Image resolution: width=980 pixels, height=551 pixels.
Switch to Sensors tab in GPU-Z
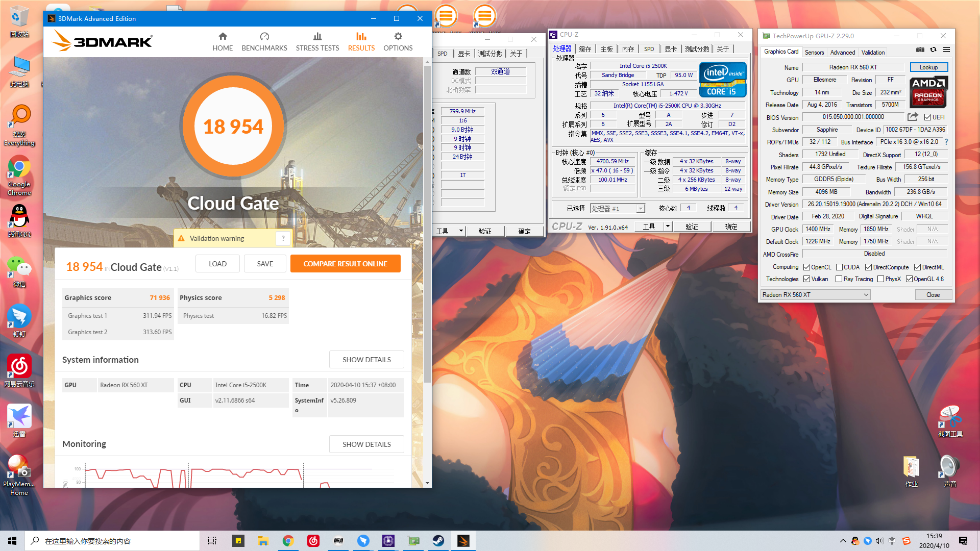814,52
